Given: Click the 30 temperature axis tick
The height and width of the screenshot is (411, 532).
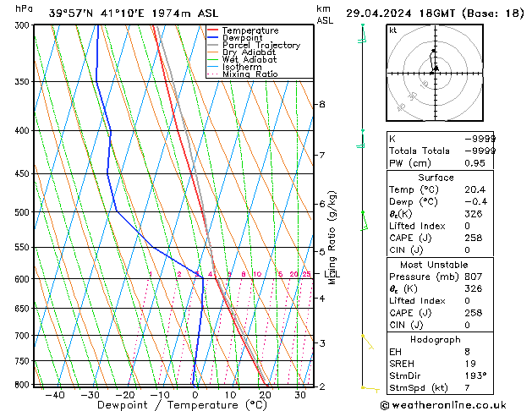Looking at the screenshot, I should pyautogui.click(x=300, y=395).
